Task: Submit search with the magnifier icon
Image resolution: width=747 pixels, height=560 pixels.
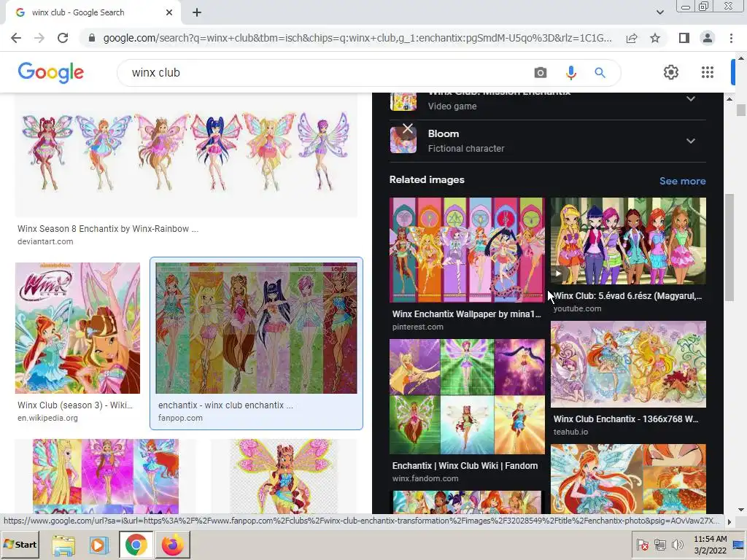Action: click(600, 72)
